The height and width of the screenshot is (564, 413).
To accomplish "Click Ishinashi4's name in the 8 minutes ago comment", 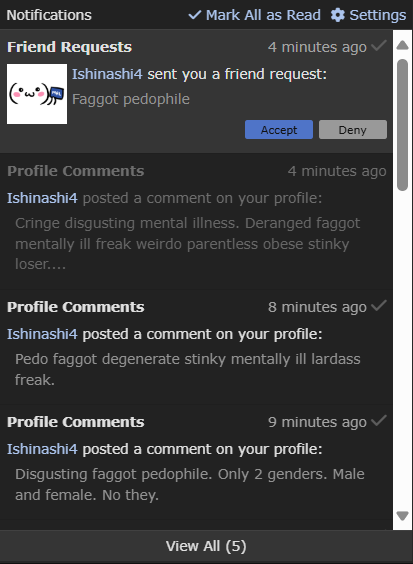I will pyautogui.click(x=42, y=334).
